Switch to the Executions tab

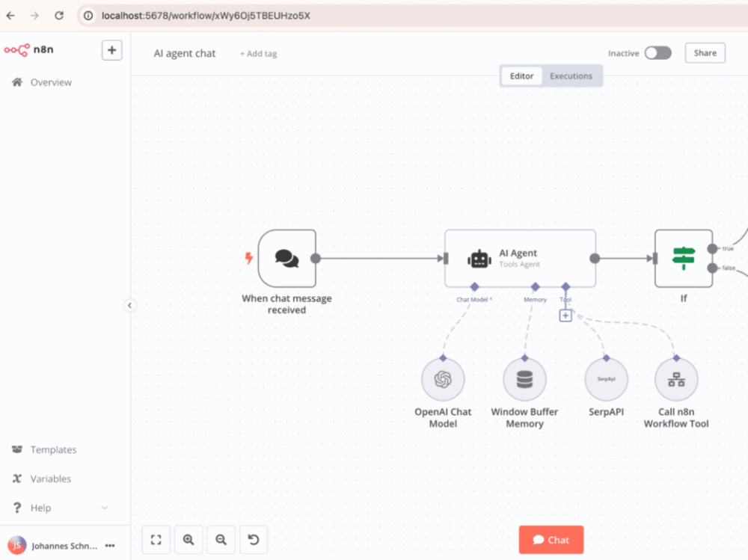(571, 76)
